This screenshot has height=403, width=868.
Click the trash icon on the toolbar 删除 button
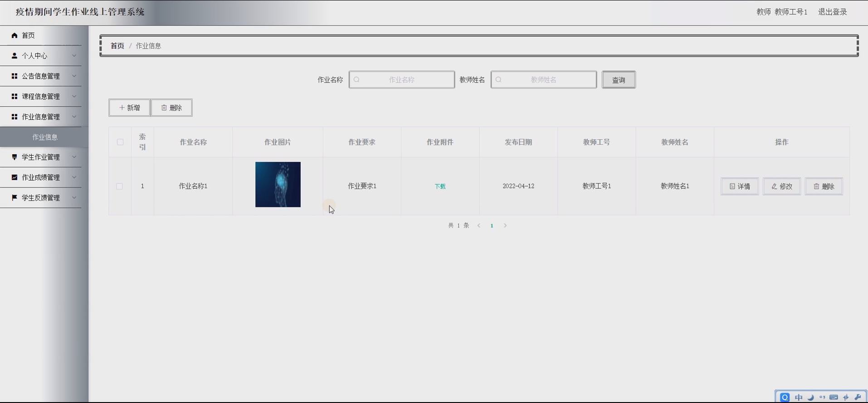coord(164,108)
